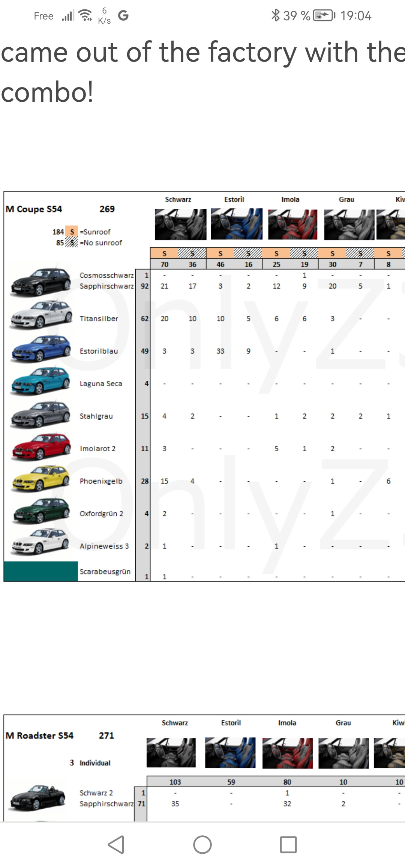This screenshot has width=405, height=868.
Task: Tap the hatched no-sunroof legend swatch
Action: (x=72, y=242)
